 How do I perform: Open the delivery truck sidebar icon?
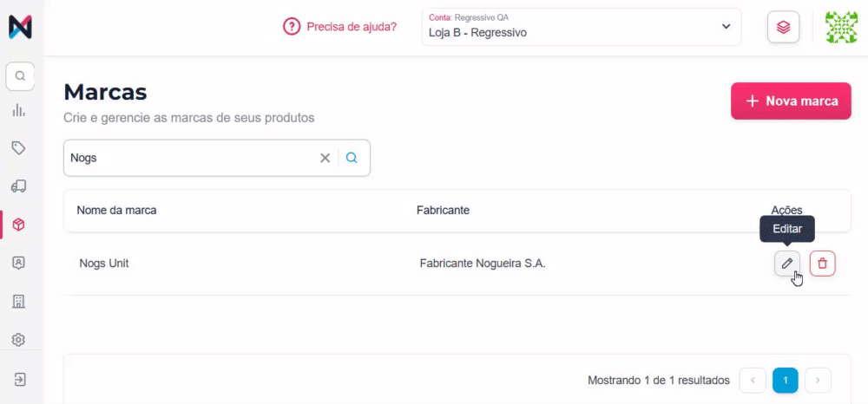tap(19, 186)
